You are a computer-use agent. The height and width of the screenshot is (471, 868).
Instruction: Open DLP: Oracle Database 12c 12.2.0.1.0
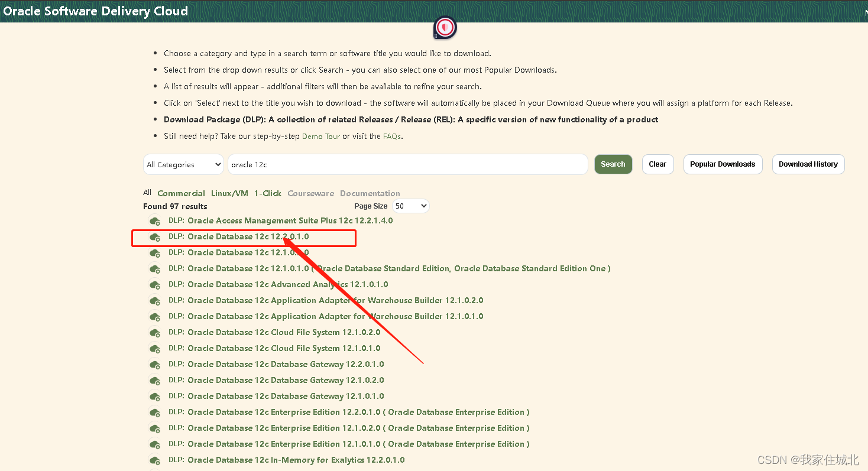pos(238,236)
